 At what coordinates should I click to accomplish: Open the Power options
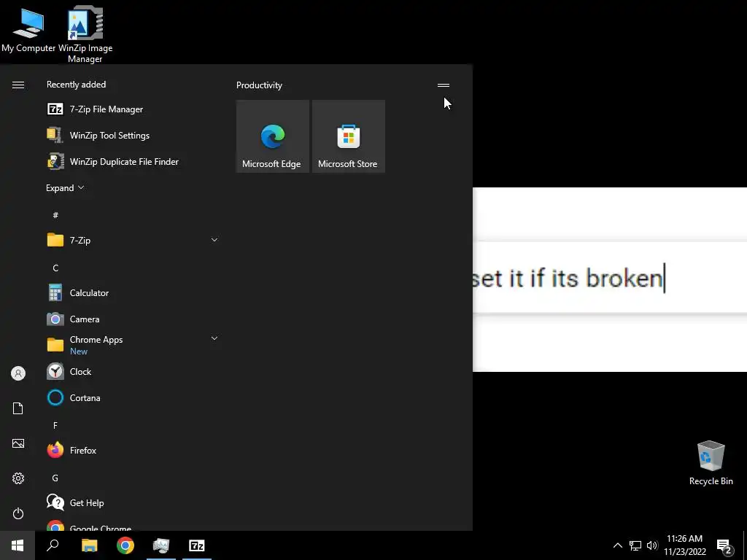(18, 513)
